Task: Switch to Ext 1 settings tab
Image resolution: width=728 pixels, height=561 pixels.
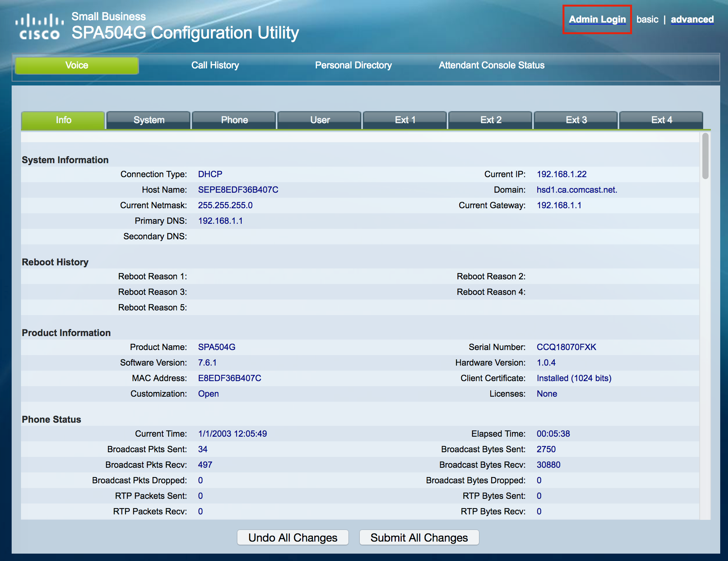Action: point(405,120)
